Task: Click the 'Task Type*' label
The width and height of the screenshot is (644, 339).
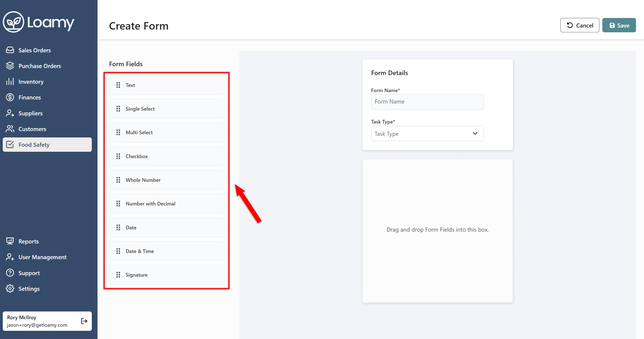Action: (x=383, y=122)
